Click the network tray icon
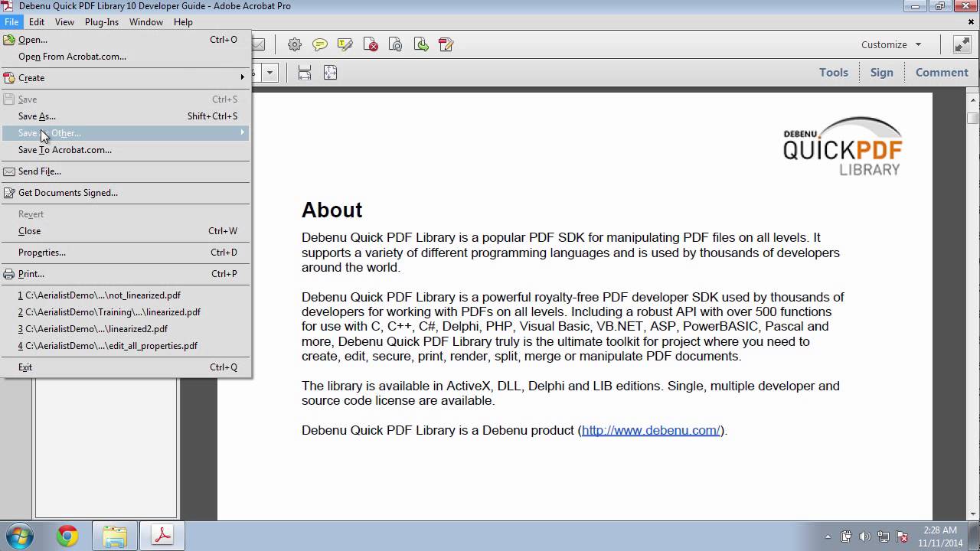Image resolution: width=980 pixels, height=551 pixels. (884, 536)
